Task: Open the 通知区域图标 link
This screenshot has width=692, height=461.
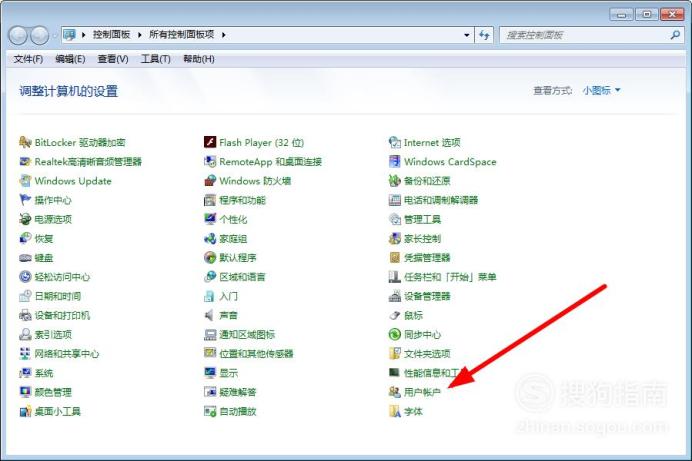Action: point(247,335)
